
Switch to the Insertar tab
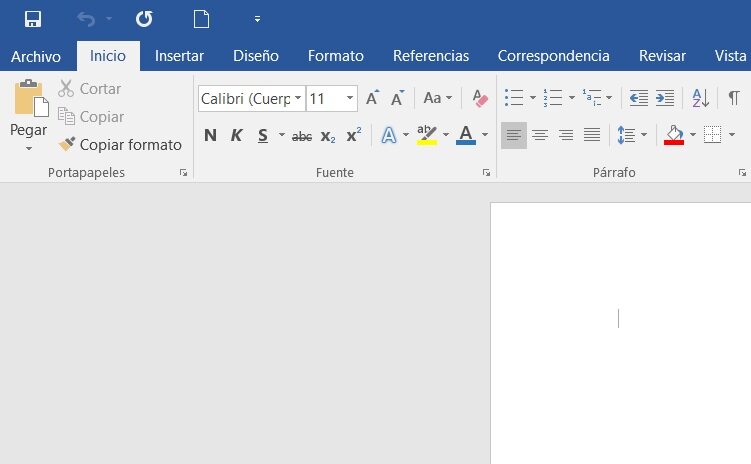(x=179, y=56)
